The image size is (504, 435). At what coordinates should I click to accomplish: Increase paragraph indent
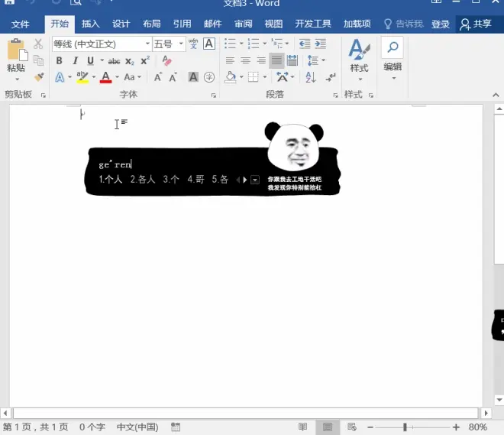(x=320, y=44)
